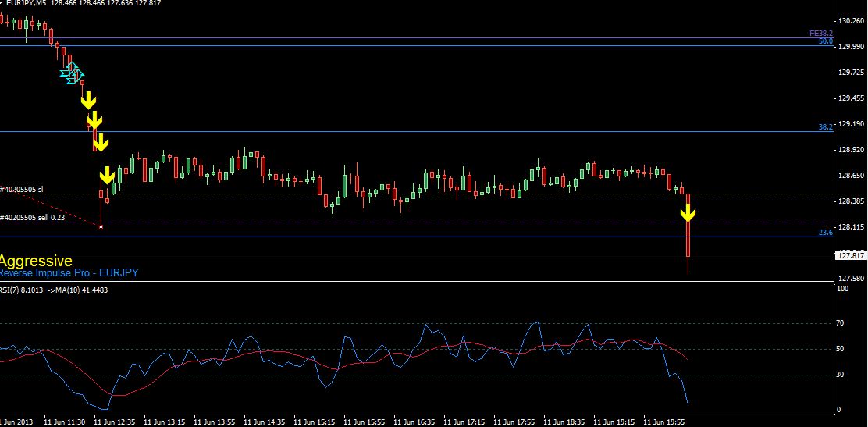Click the Reverse Impulse Pro - EURJPY label
Viewport: 868px width, 427px height.
click(x=69, y=272)
